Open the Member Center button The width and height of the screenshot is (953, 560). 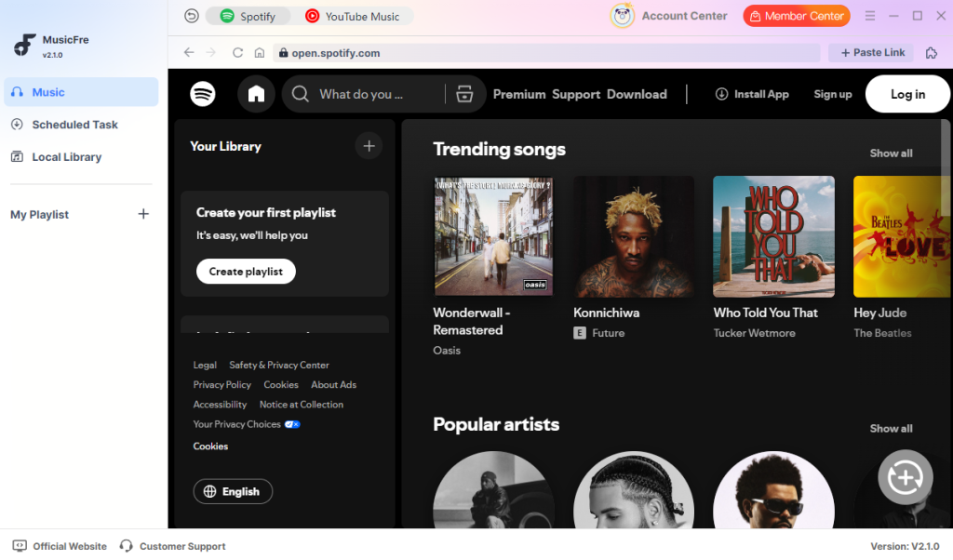point(797,17)
